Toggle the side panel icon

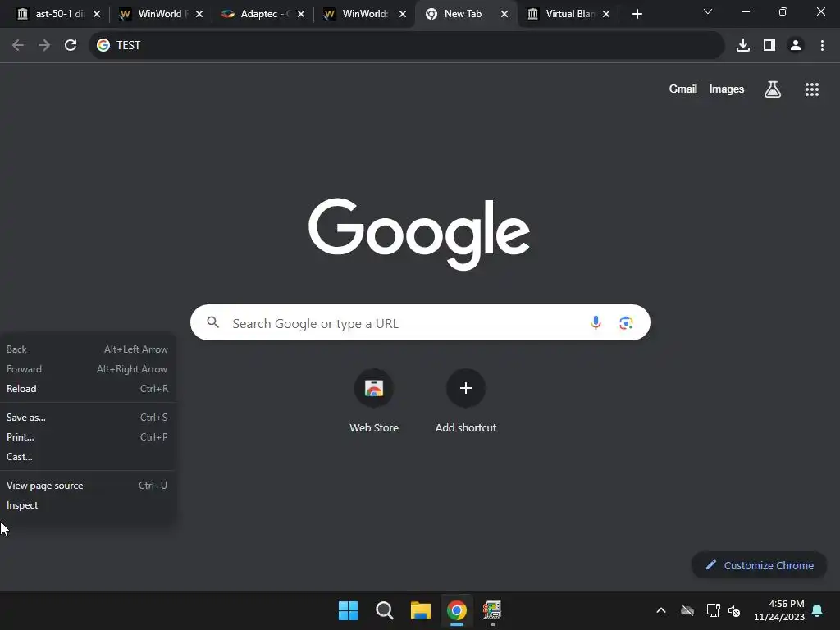coord(769,45)
